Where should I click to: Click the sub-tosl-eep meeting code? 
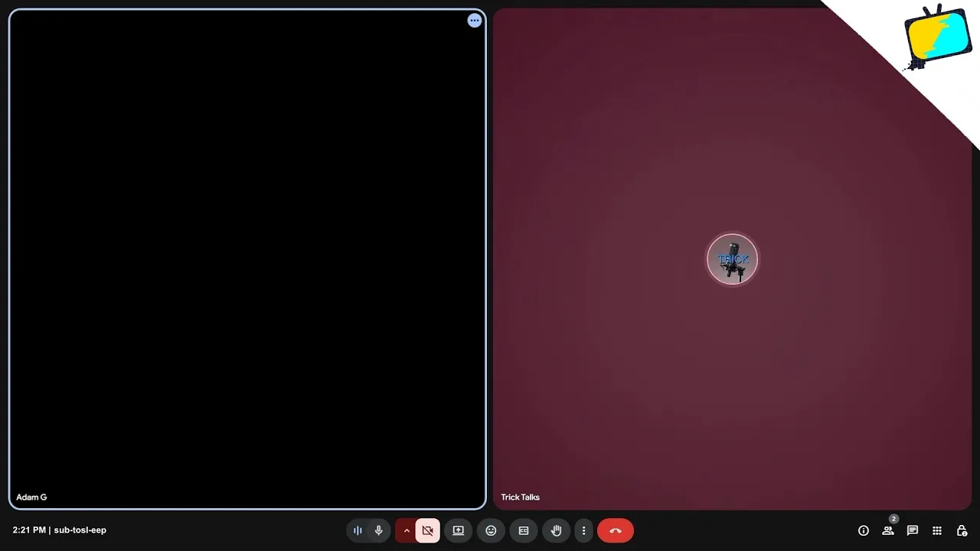pos(80,530)
